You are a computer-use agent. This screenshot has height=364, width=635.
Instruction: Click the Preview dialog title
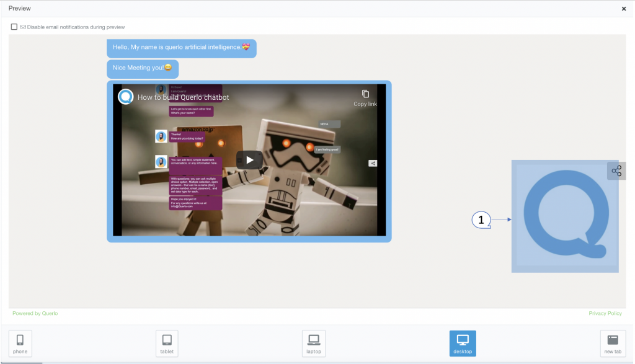coord(19,8)
